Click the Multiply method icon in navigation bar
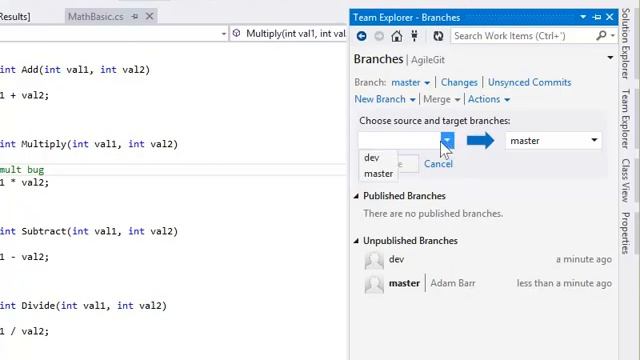640x360 pixels. coord(236,33)
